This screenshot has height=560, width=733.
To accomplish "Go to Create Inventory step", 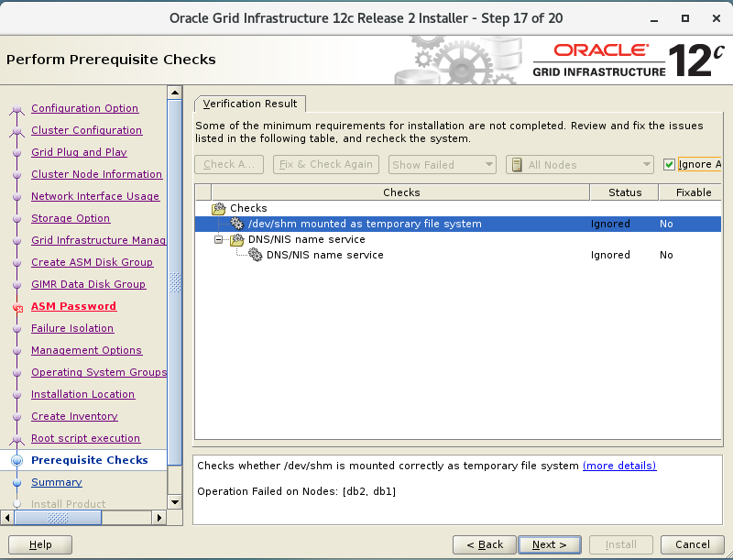I will point(74,415).
